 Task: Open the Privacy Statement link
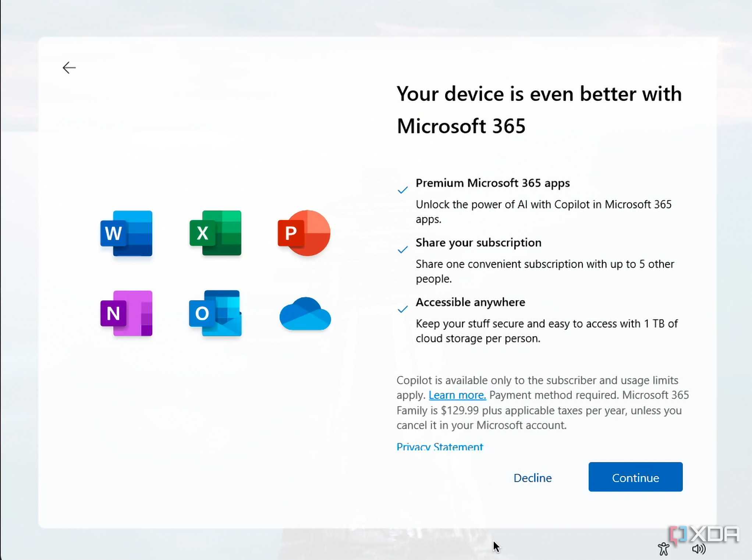click(440, 446)
